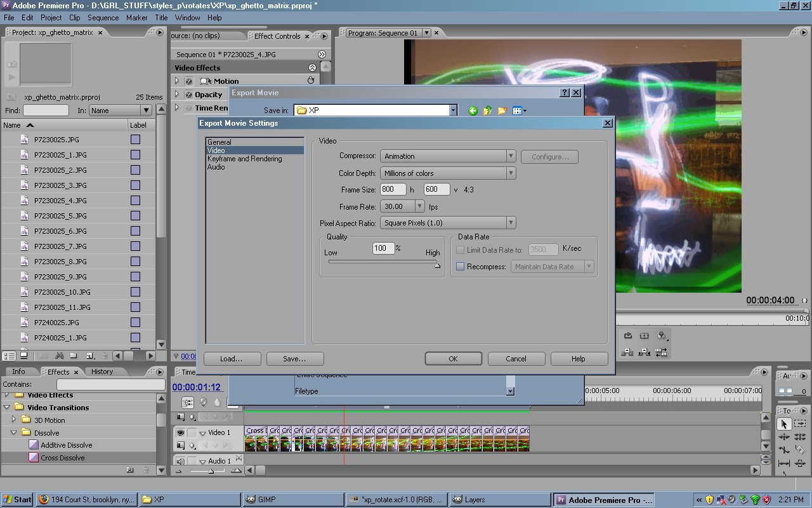The width and height of the screenshot is (812, 508).
Task: Switch Project panel to Icon view
Action: point(24,356)
